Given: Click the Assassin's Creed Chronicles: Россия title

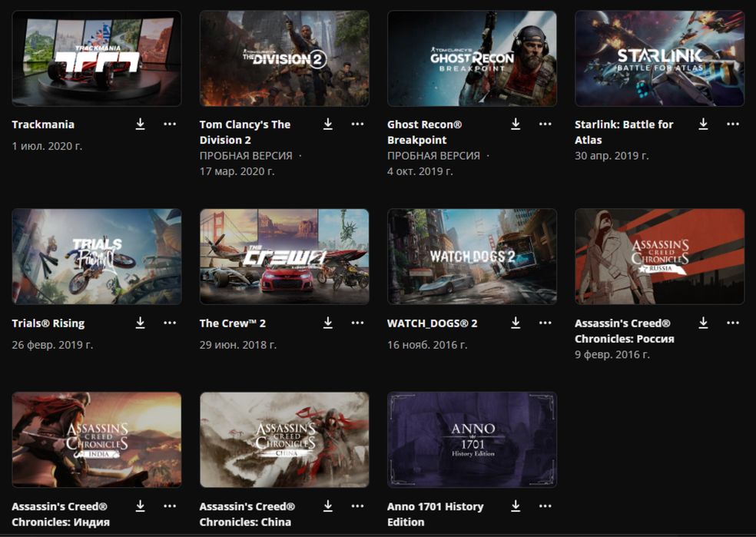Looking at the screenshot, I should (x=625, y=330).
